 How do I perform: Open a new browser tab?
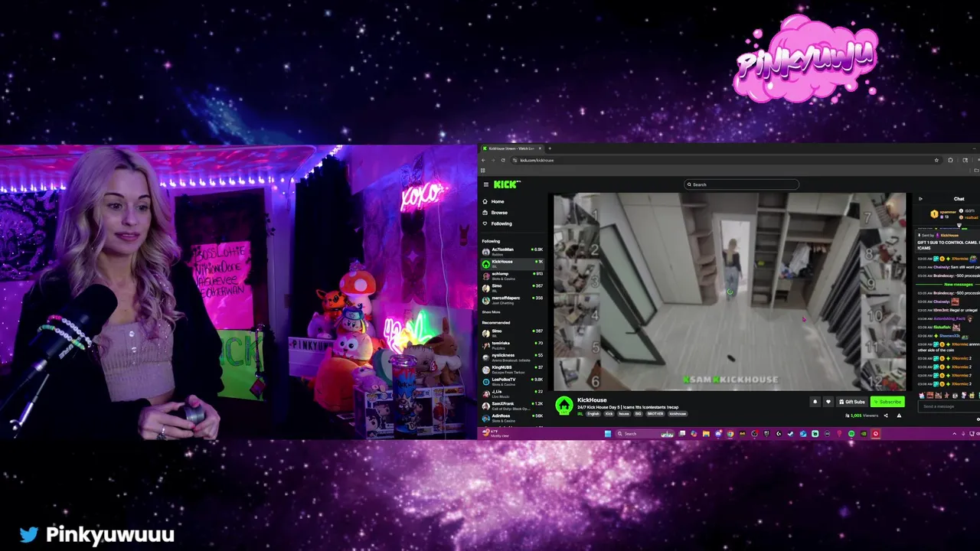[550, 148]
